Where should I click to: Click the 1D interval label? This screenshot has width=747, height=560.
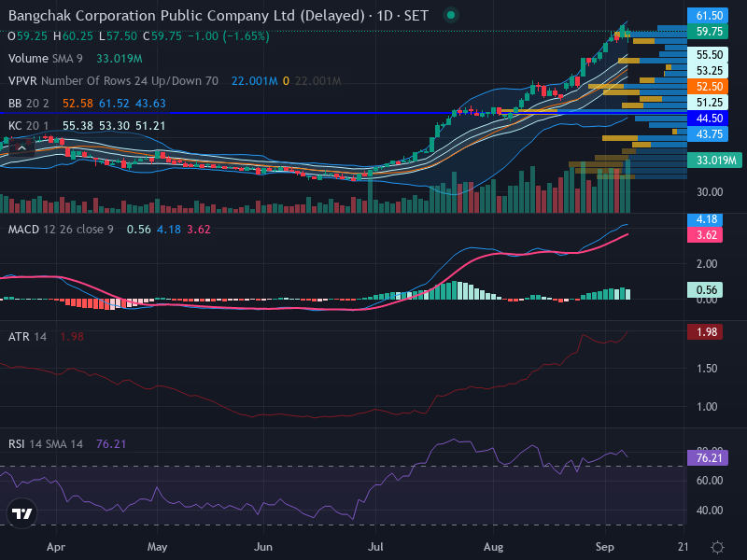pyautogui.click(x=385, y=16)
